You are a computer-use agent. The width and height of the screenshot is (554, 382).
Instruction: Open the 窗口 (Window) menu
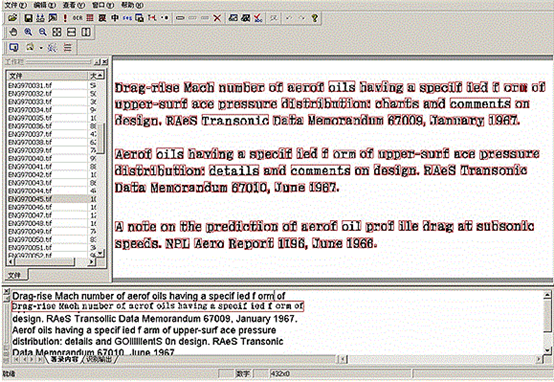click(x=103, y=5)
